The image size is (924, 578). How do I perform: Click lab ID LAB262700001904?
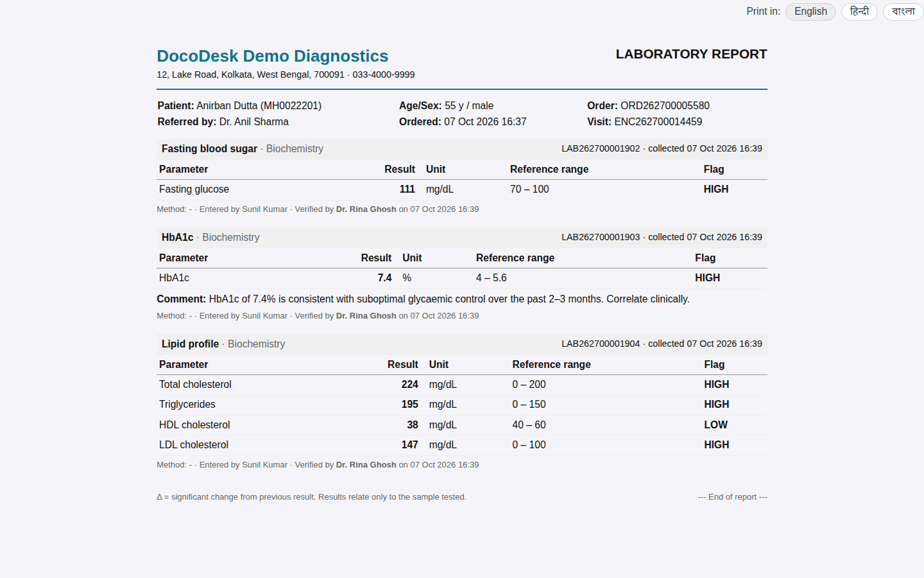pos(601,344)
